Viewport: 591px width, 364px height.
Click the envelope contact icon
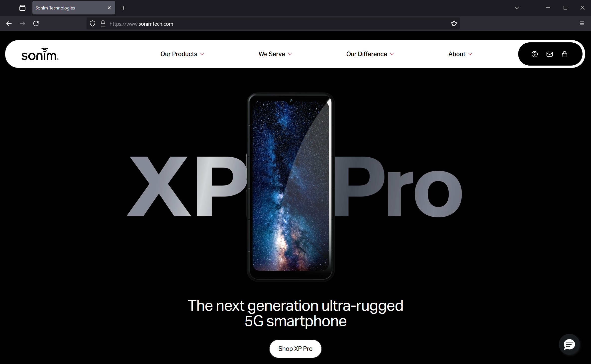pyautogui.click(x=549, y=54)
